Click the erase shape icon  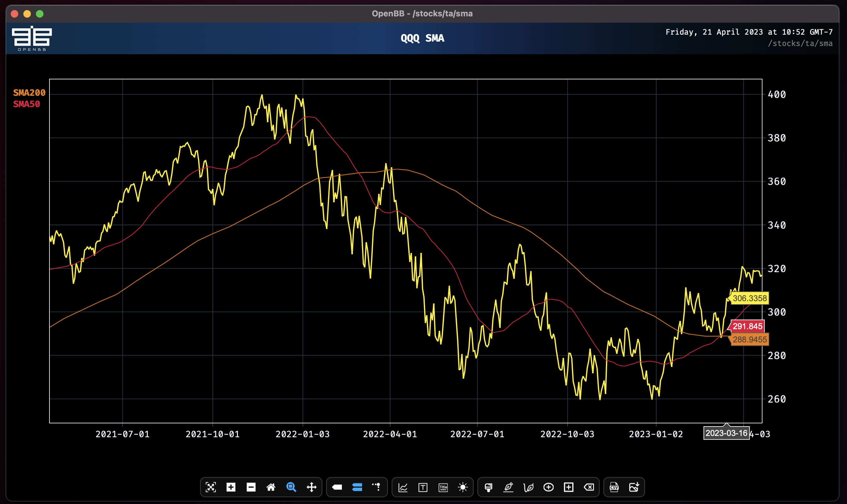(x=589, y=487)
